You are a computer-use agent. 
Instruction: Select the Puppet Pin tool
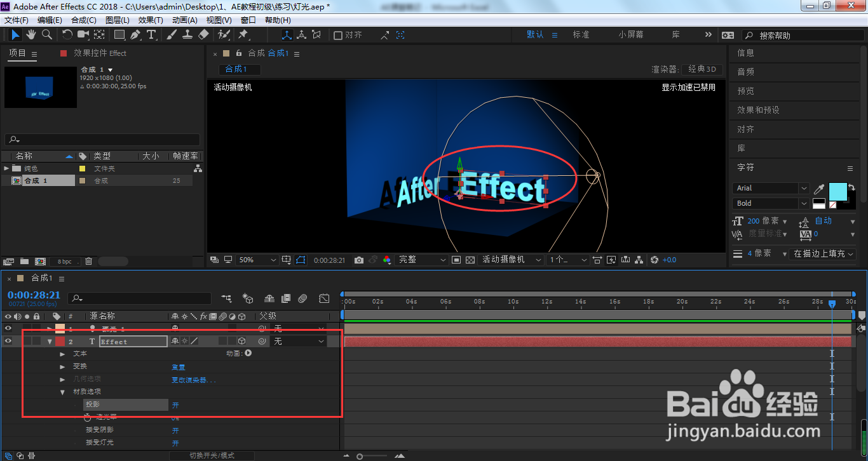[243, 34]
